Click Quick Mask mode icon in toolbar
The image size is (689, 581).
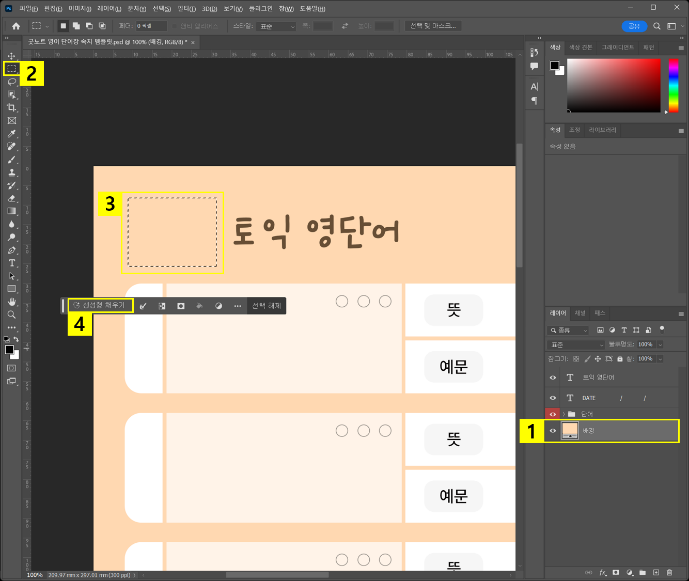(x=11, y=368)
